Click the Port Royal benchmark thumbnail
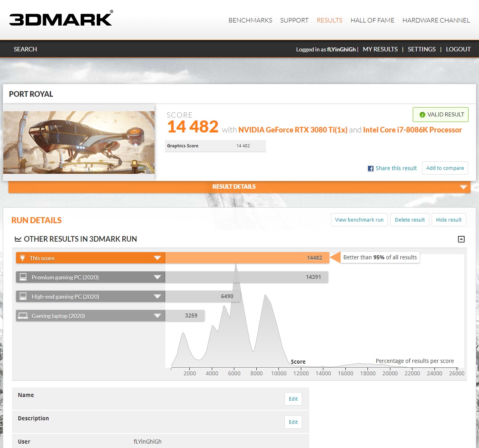The image size is (479, 448). pos(79,143)
